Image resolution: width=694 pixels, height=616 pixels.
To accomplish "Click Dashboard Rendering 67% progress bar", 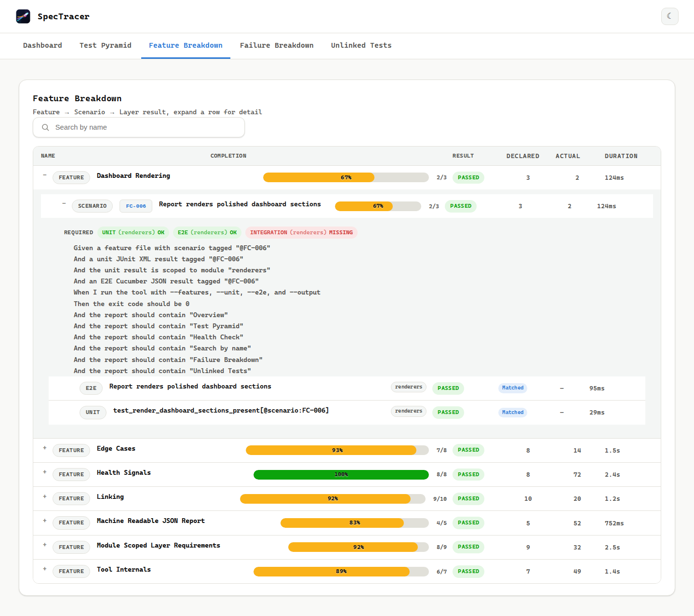I will click(346, 177).
